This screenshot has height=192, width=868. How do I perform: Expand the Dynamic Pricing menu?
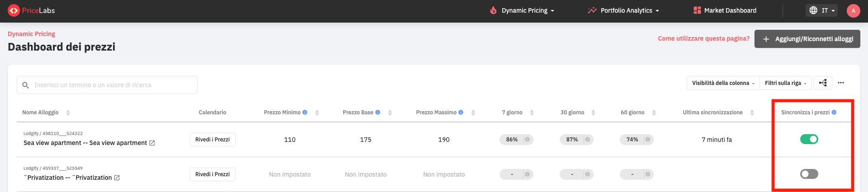(523, 10)
